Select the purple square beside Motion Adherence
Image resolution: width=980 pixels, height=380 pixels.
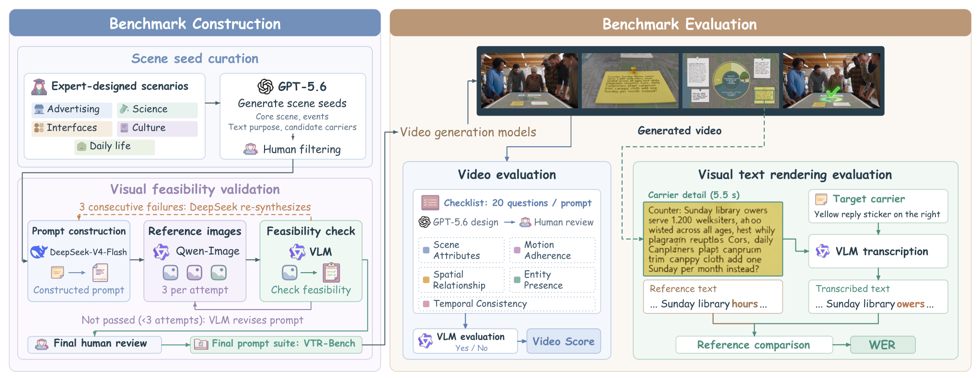(x=517, y=250)
